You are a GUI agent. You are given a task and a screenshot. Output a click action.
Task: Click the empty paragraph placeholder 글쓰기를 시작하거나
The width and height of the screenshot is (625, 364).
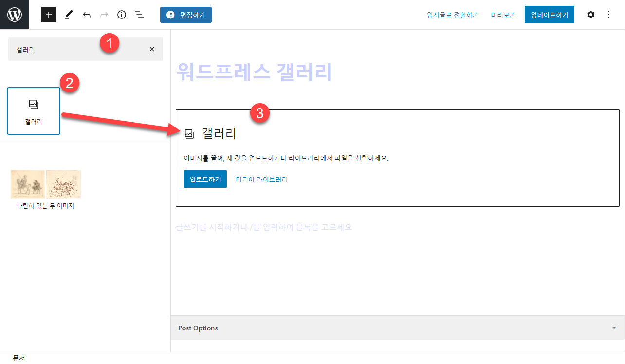point(264,227)
